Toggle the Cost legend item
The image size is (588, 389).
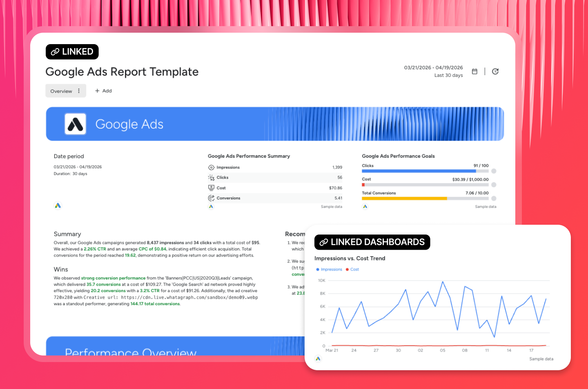tap(352, 269)
